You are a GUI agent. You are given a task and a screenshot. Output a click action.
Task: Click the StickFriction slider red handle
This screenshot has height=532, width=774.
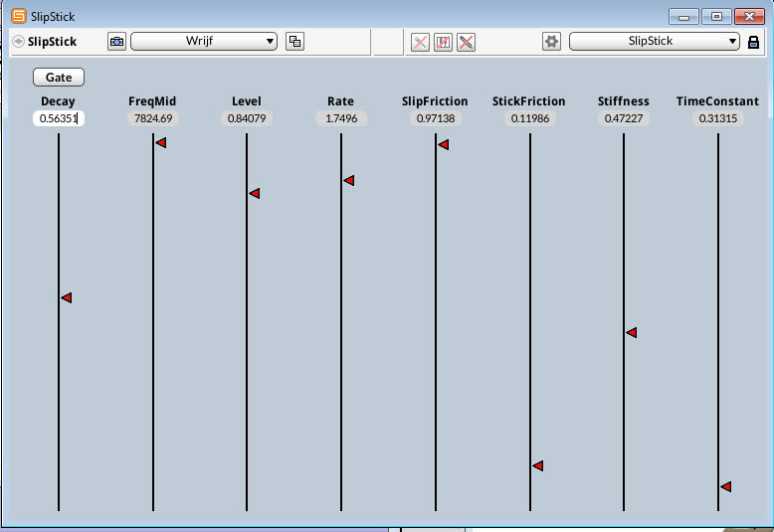coord(537,465)
